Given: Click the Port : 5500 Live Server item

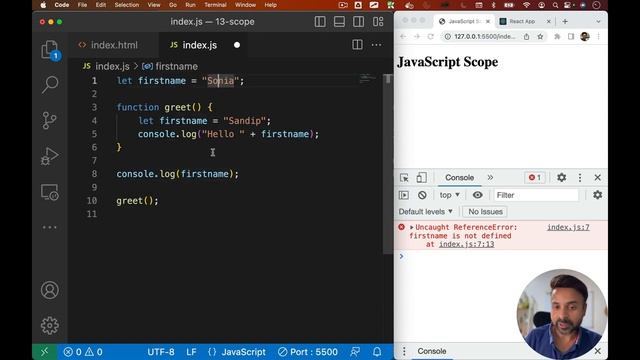Looking at the screenshot, I should point(308,351).
